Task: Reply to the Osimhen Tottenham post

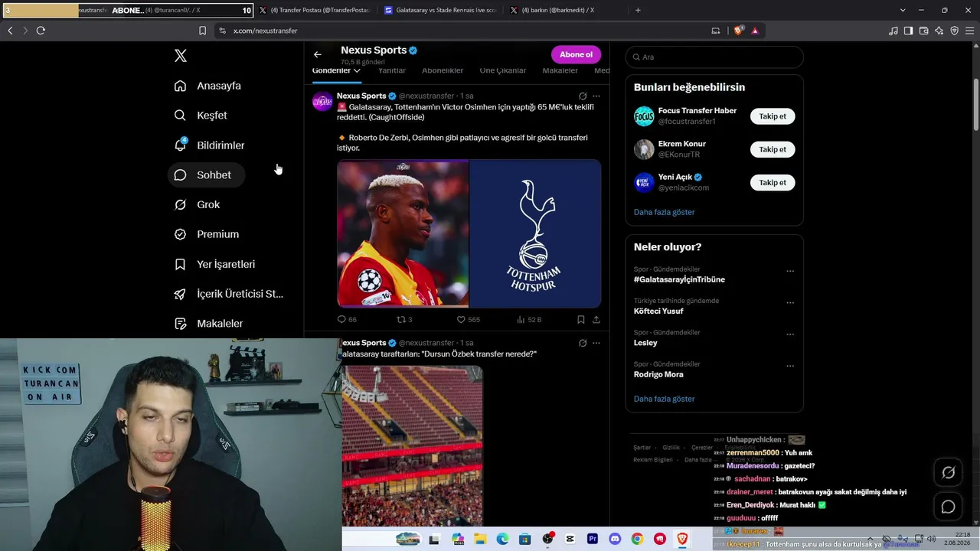Action: [347, 320]
